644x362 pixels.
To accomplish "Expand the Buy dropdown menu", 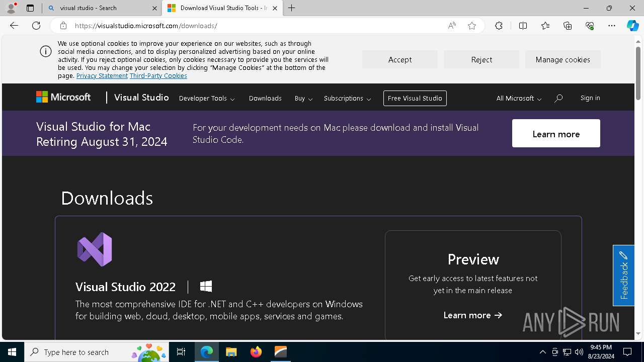I will pyautogui.click(x=303, y=99).
